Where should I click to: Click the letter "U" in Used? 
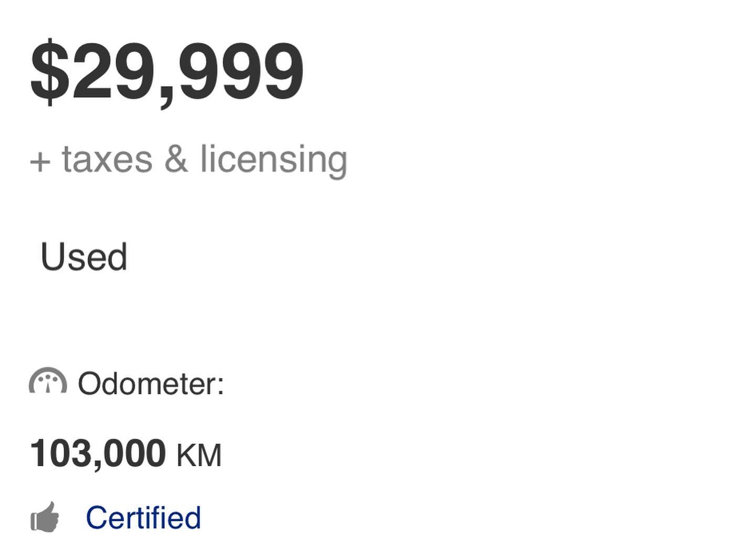pos(53,257)
